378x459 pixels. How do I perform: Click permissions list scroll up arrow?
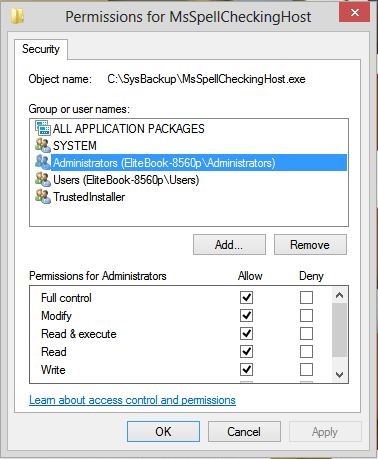[x=340, y=295]
